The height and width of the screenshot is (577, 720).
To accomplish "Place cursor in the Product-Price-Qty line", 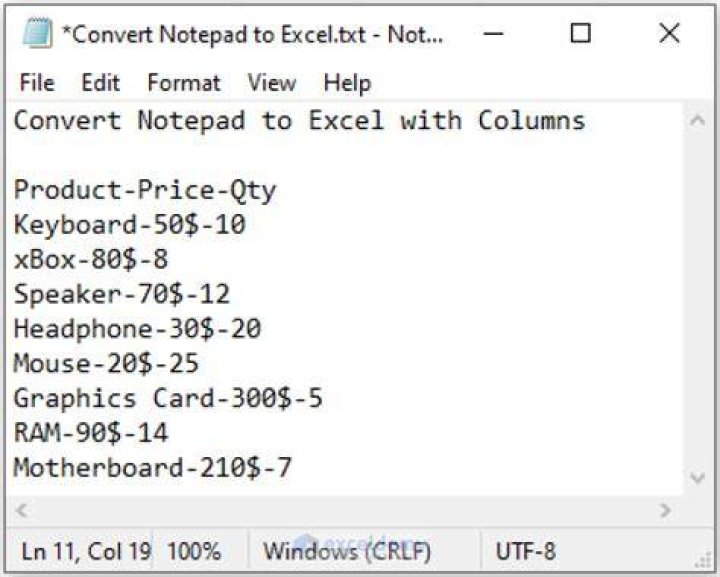I will 145,190.
